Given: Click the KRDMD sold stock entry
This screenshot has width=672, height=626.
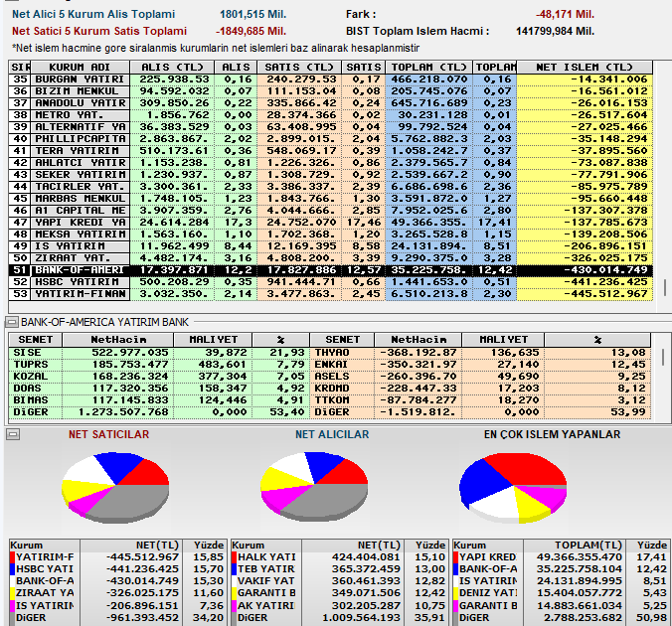Looking at the screenshot, I should 480,389.
